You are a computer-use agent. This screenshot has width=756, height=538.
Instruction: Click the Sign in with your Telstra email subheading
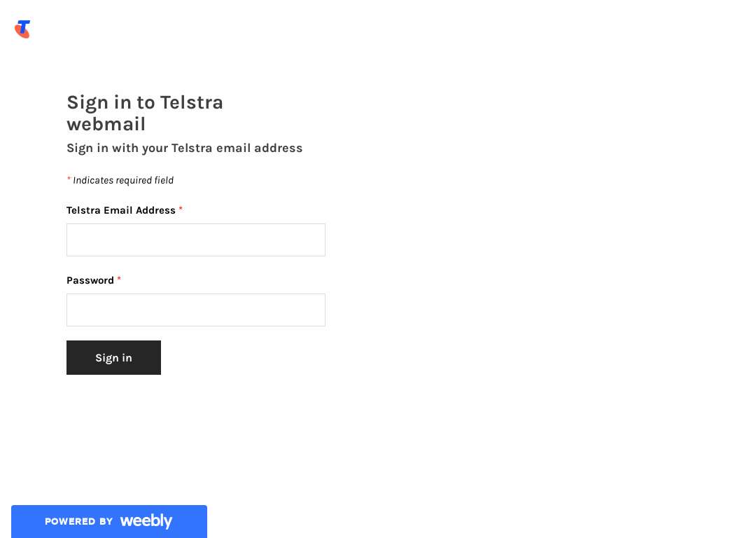[185, 148]
